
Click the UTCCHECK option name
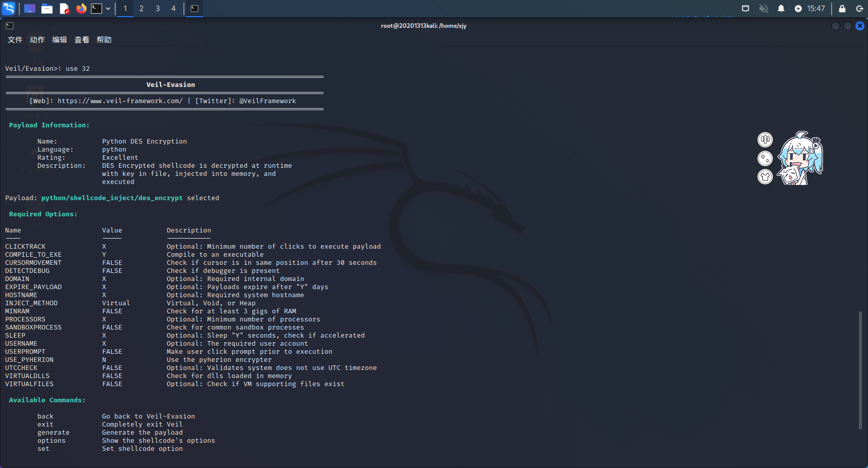coord(21,368)
